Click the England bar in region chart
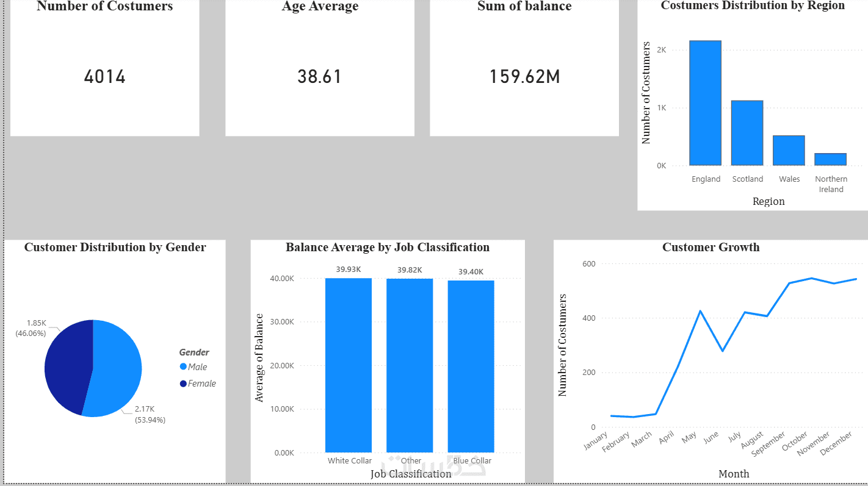 pos(706,103)
